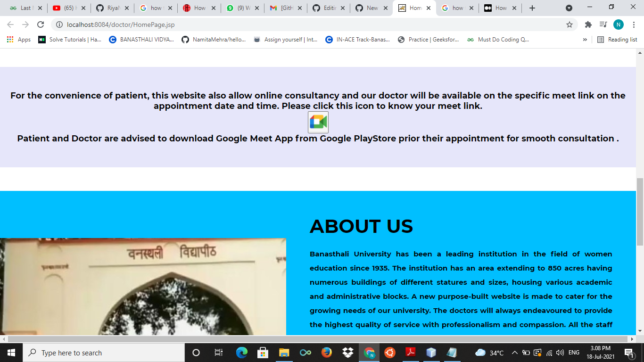Image resolution: width=644 pixels, height=362 pixels.
Task: Click the horizontal scrollbar thumb
Action: (x=317, y=339)
